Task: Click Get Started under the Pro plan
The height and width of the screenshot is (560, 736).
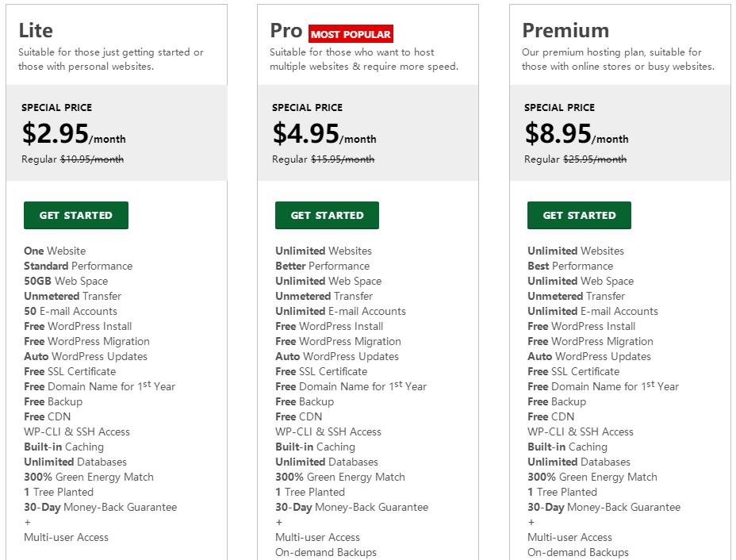Action: (x=327, y=215)
